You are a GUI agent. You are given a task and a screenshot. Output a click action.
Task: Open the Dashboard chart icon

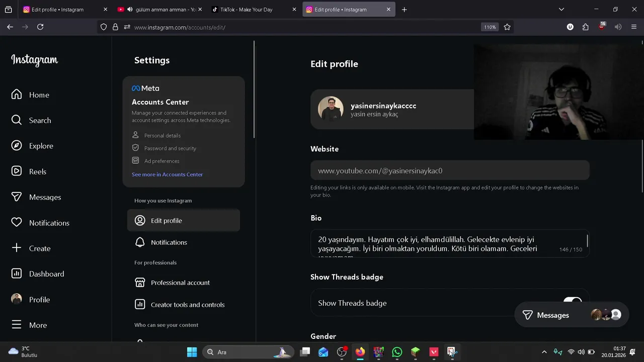coord(17,274)
